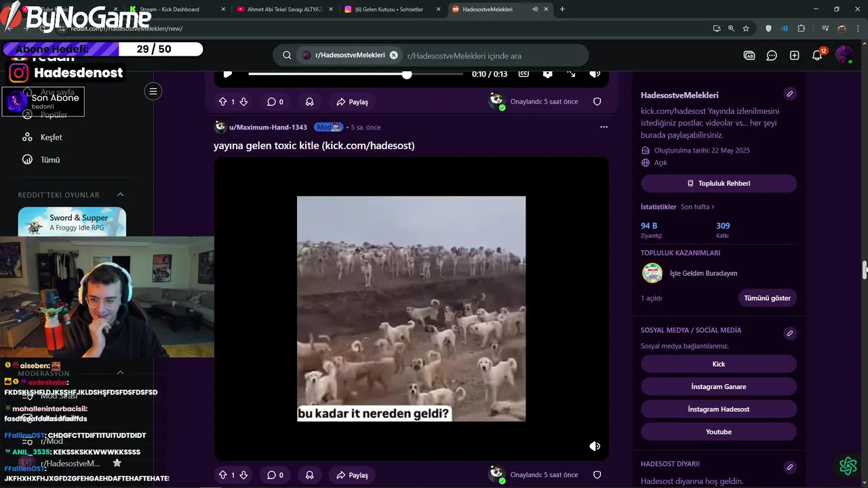The image size is (868, 488).
Task: Mute the HadesostveMelekleri browser tab audio
Action: click(535, 9)
